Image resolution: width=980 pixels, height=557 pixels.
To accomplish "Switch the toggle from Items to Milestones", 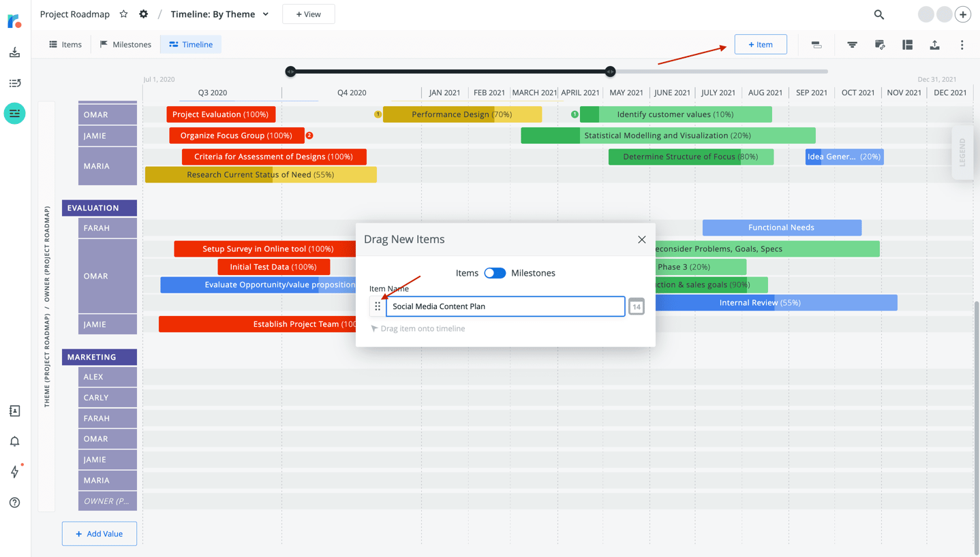I will [495, 272].
